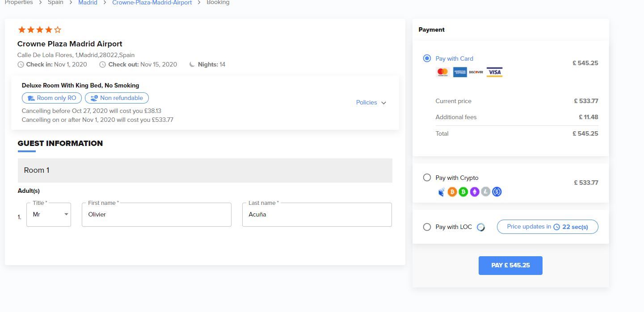
Task: Click the PAY £ 545.25 button
Action: (510, 266)
